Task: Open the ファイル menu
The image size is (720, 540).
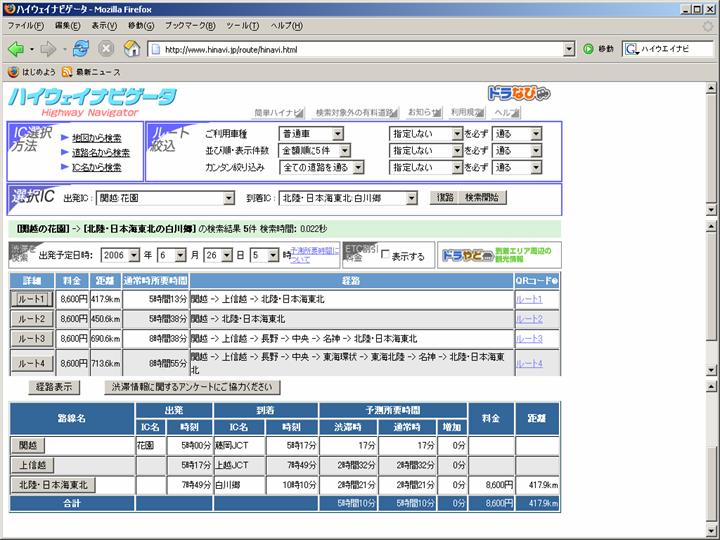Action: coord(25,26)
